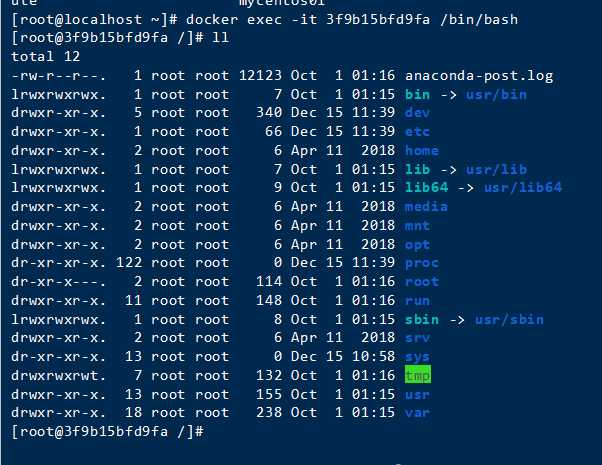Select the bin symlink name
The height and width of the screenshot is (465, 602).
417,94
